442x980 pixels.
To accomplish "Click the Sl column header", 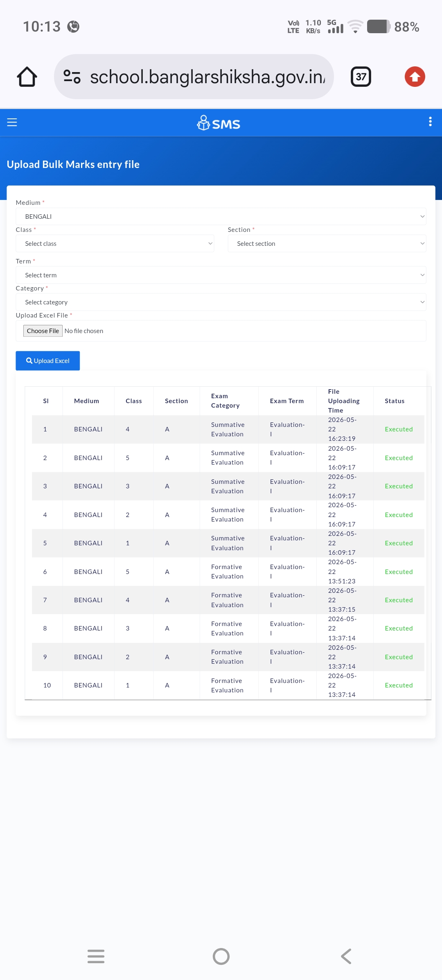I will click(46, 401).
